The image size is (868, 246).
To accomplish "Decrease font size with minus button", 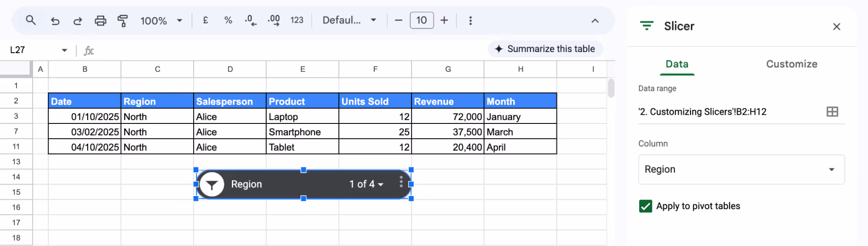I will [x=398, y=20].
